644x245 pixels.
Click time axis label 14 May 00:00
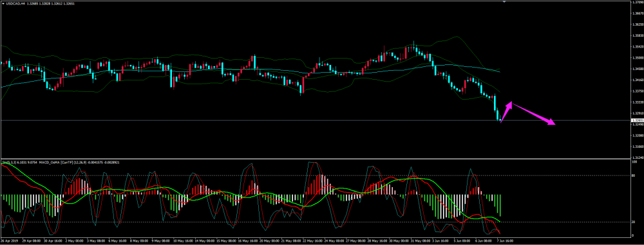tap(205, 241)
